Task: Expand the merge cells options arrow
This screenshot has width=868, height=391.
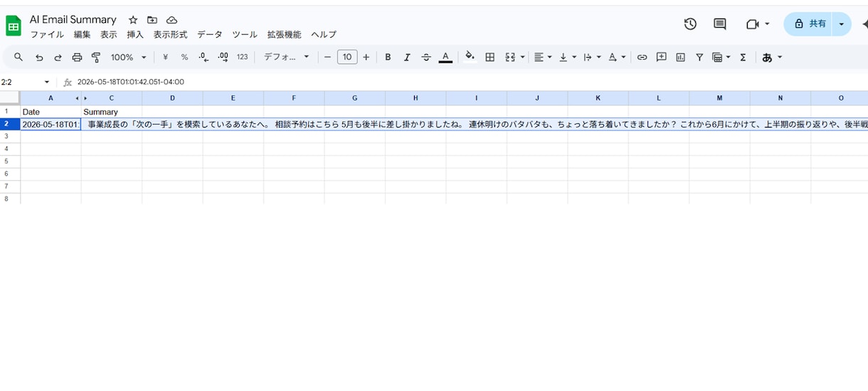Action: point(523,57)
